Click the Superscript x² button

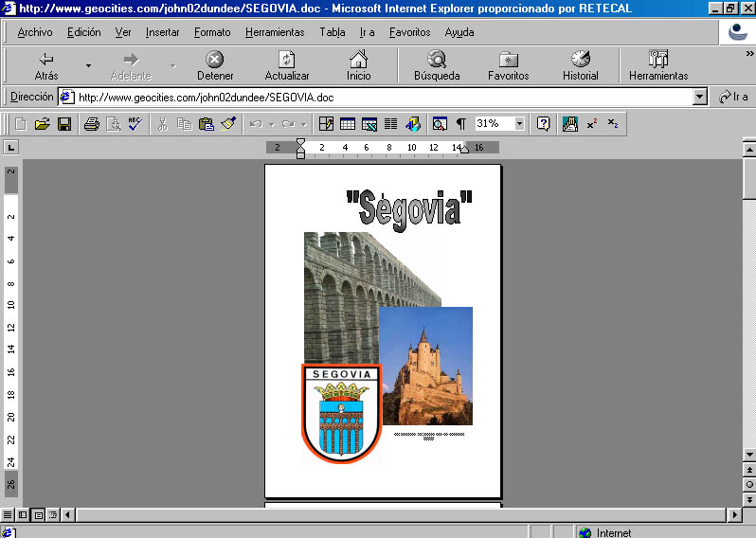click(591, 124)
